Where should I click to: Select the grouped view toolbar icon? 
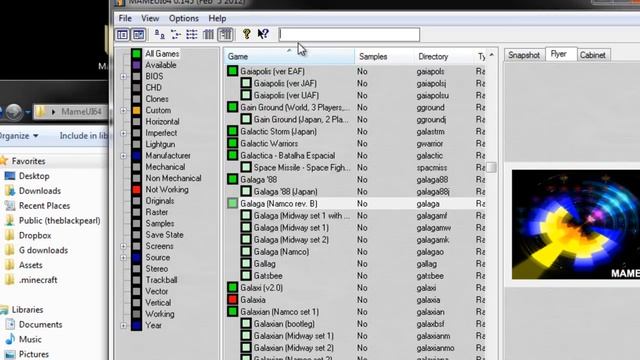pyautogui.click(x=225, y=35)
